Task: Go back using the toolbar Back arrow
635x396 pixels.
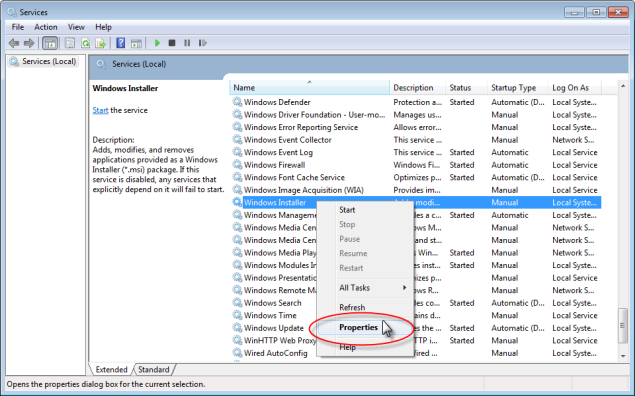Action: point(14,43)
